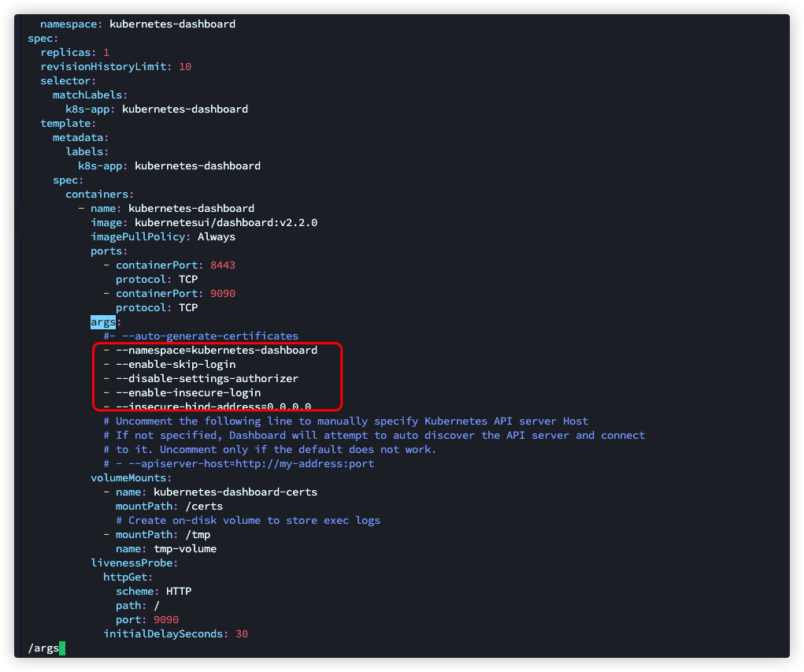This screenshot has width=804, height=672.
Task: Click the mountPath: /tmp line
Action: 157,535
